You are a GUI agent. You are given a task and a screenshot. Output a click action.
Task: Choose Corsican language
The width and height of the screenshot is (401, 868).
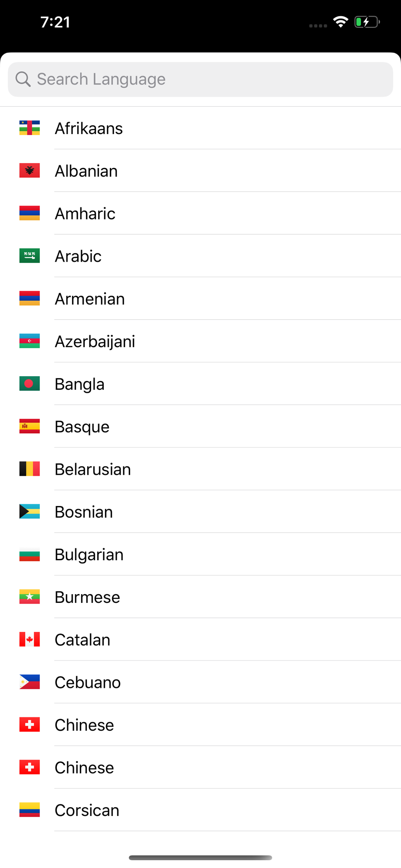[200, 810]
